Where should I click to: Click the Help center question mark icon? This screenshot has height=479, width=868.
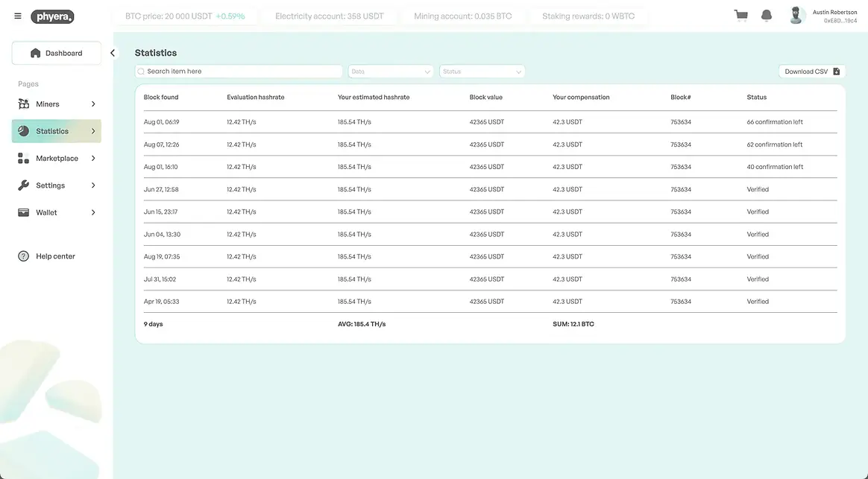[x=23, y=256]
